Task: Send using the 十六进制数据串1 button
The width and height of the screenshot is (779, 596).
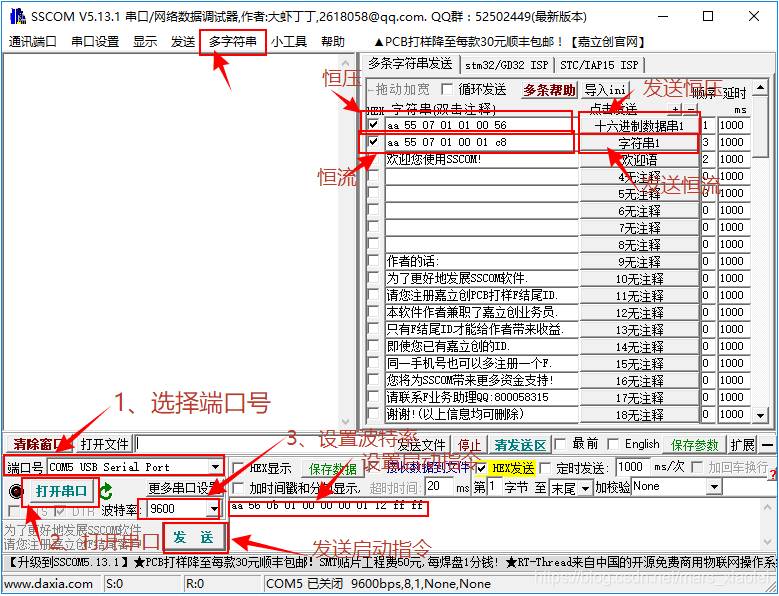Action: coord(639,126)
